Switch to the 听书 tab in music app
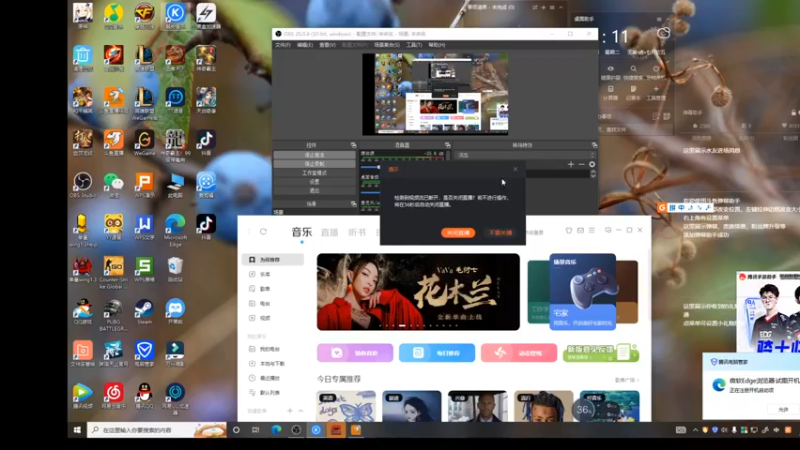 (357, 233)
